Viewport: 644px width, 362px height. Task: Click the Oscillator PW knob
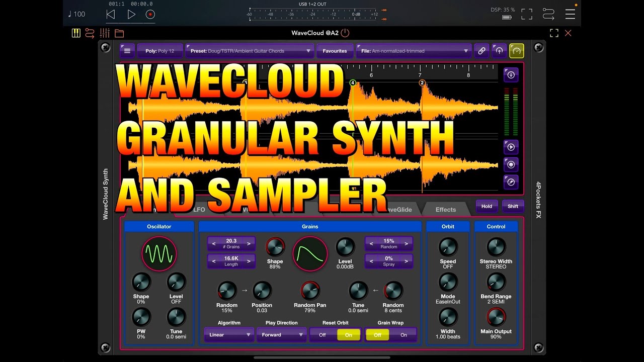click(141, 318)
